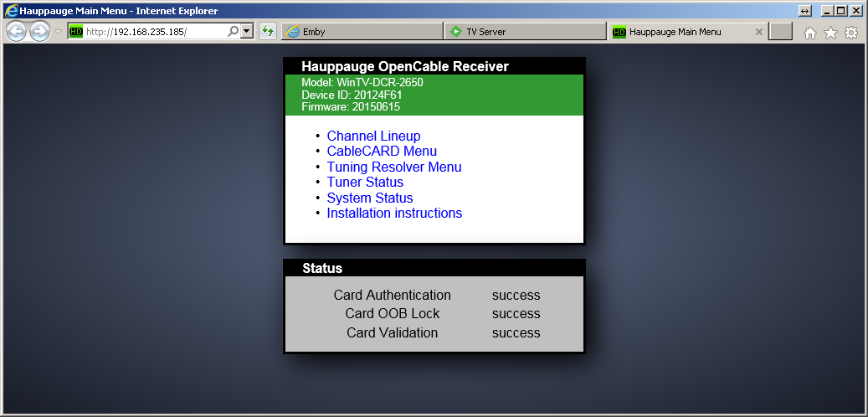Click the HD site icon in address bar
The height and width of the screenshot is (417, 868).
tap(76, 32)
